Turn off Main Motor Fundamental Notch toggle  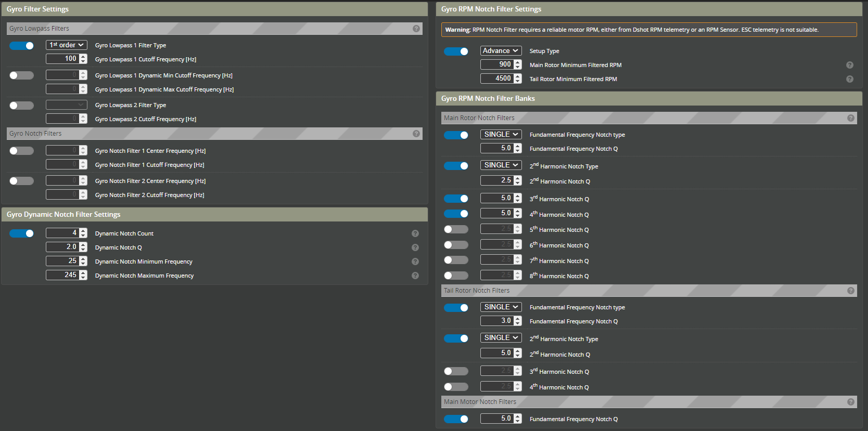click(456, 419)
